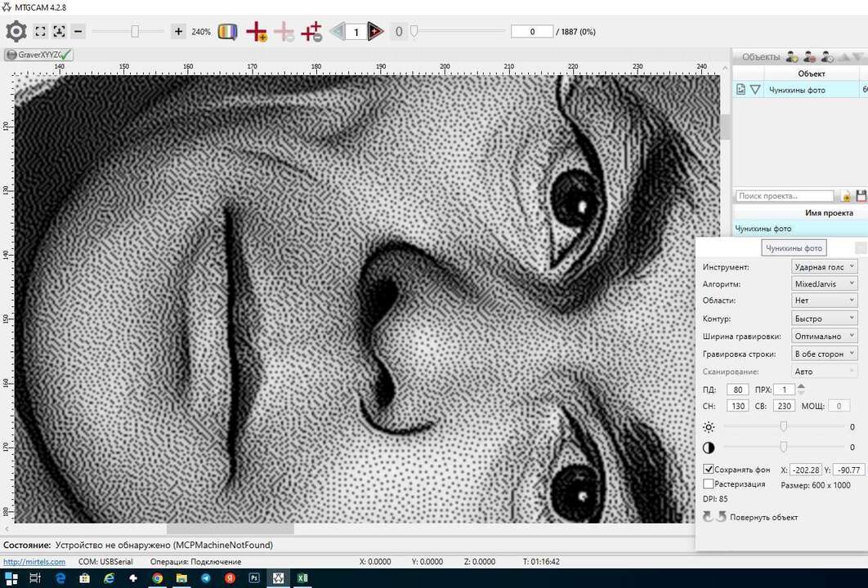
Task: Select the fit-to-screen zoom icon
Action: (39, 31)
